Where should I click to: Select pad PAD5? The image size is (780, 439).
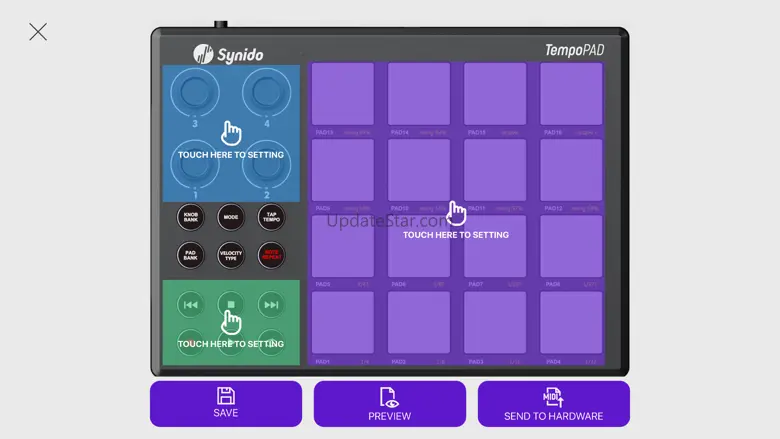(x=343, y=246)
